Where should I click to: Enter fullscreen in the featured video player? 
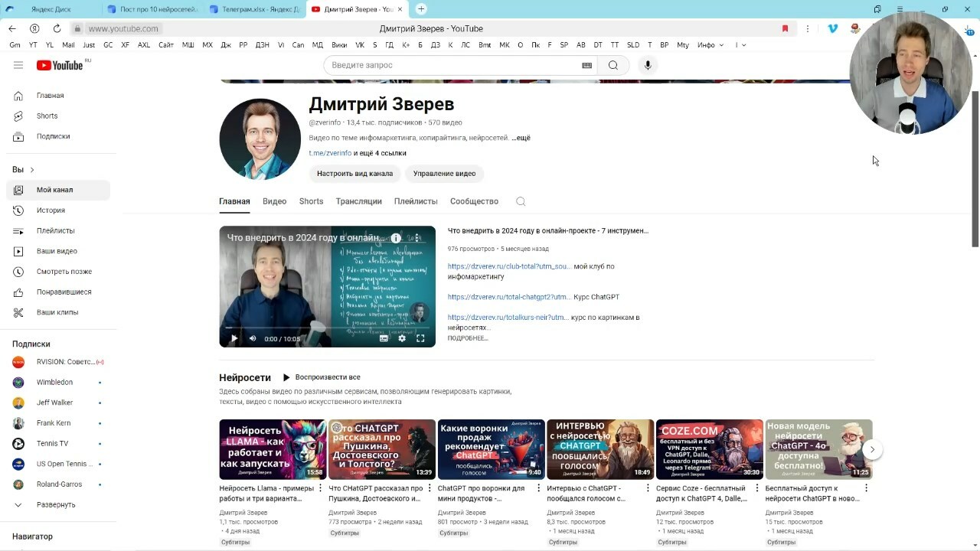(x=420, y=338)
